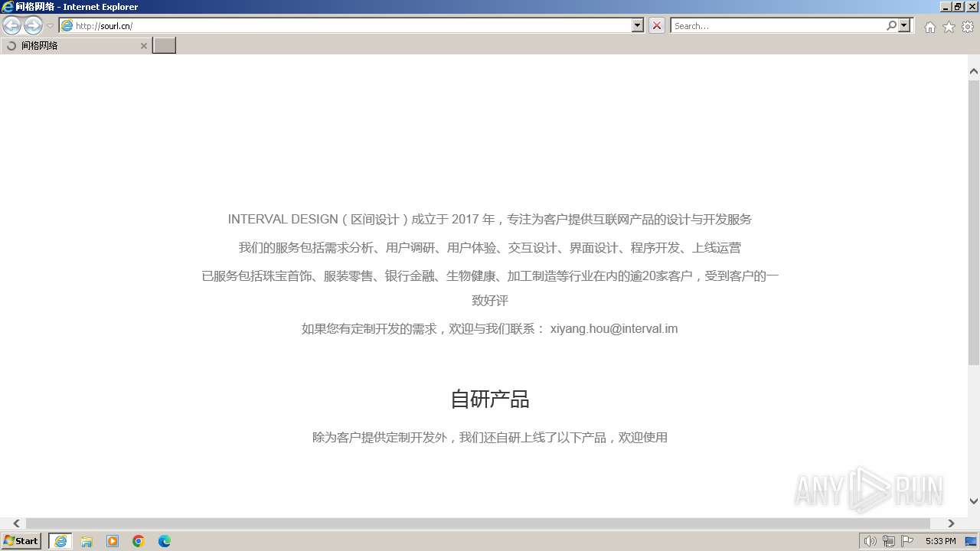This screenshot has width=980, height=551.
Task: Click into the Search box
Action: point(778,25)
